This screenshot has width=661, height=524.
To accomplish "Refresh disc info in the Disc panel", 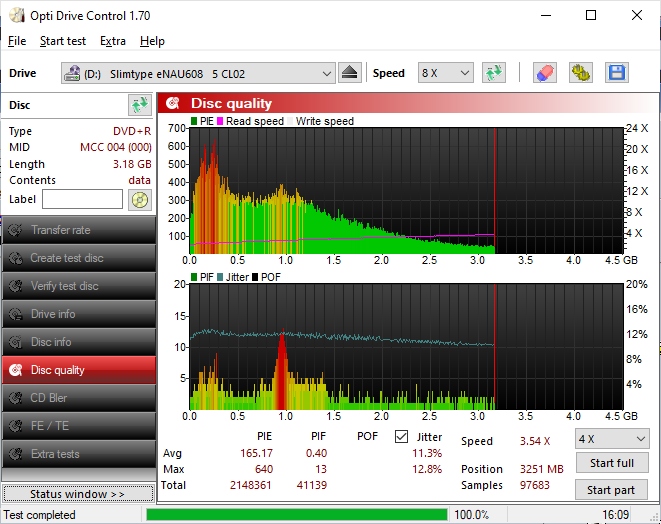I will coord(140,105).
